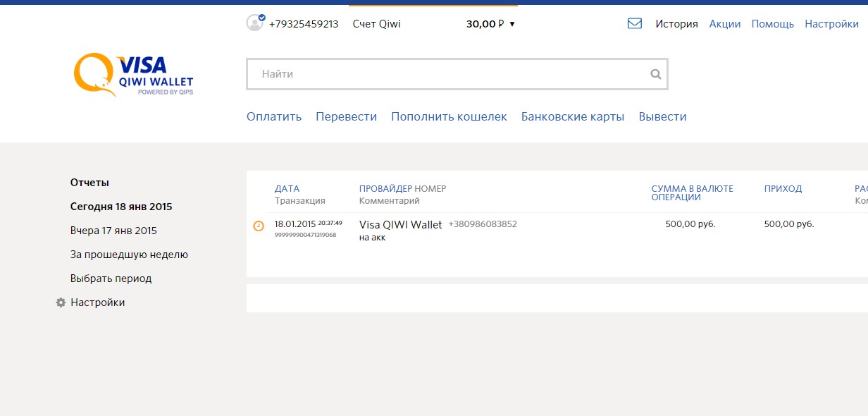The width and height of the screenshot is (868, 416).
Task: Click the ПРИХОД column header
Action: coord(783,189)
